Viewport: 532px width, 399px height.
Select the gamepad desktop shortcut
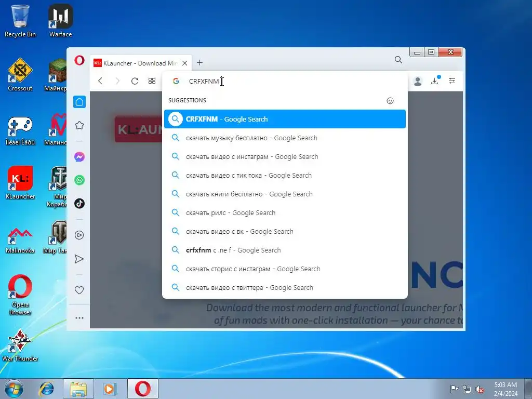pos(20,130)
